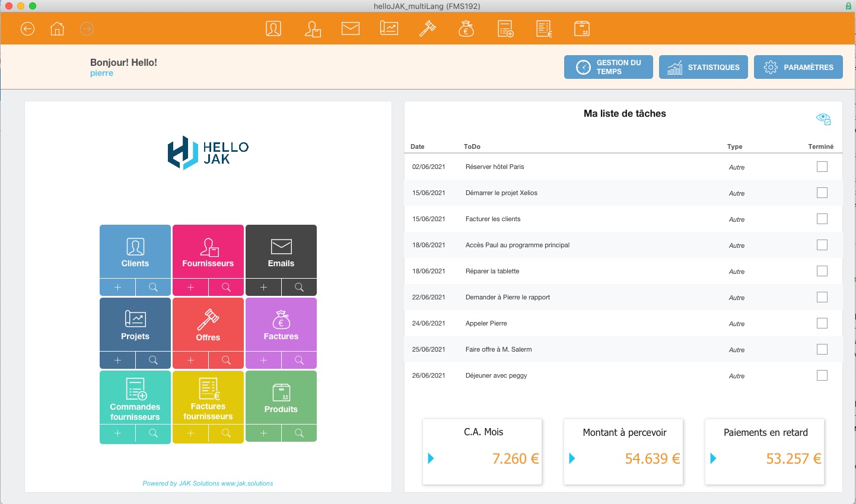Add new commande fournisseur with plus icon
The height and width of the screenshot is (504, 856).
click(x=117, y=433)
